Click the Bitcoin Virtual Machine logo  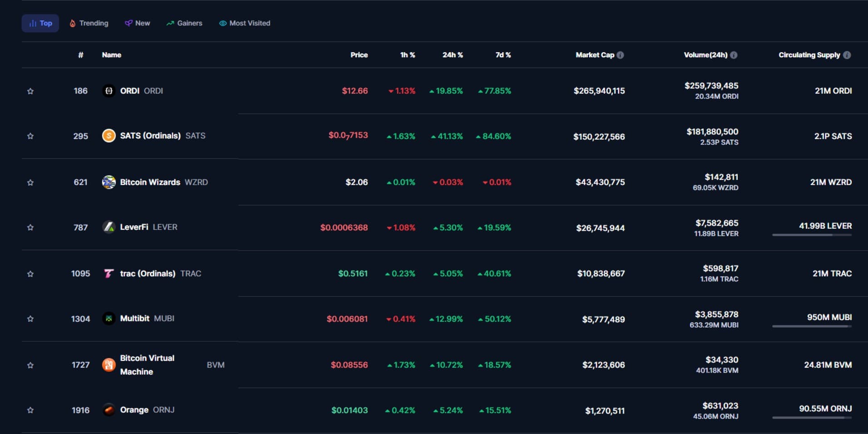pyautogui.click(x=108, y=365)
